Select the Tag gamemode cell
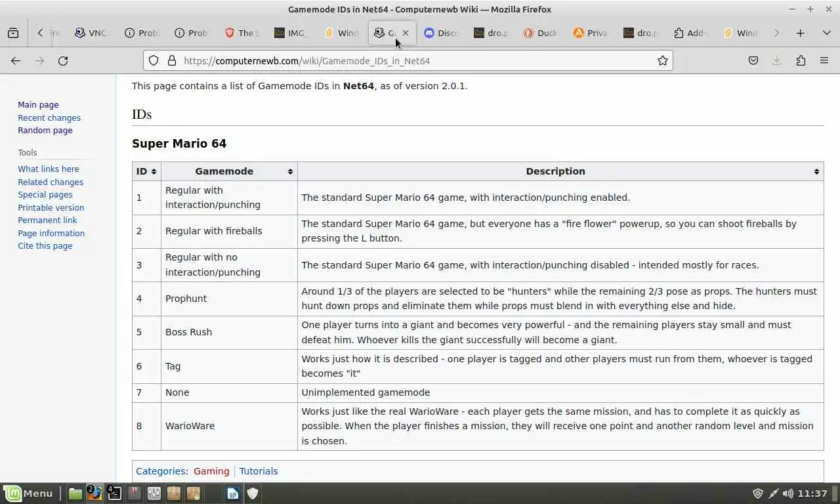Screen dimensions: 840x504 click(229, 366)
